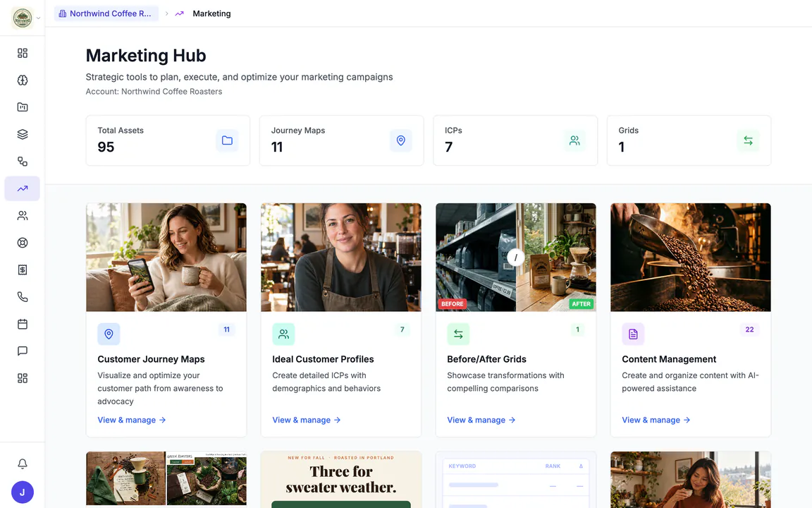Click the Northwind logo in the top-left corner
Screen dimensions: 812x508
tap(22, 18)
